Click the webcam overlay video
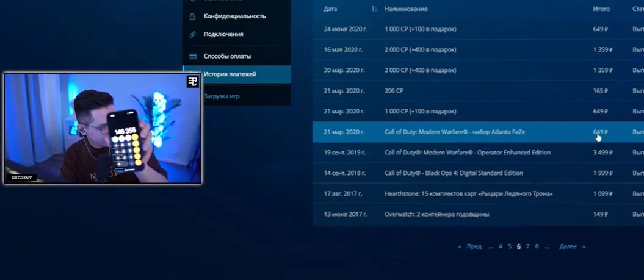The image size is (644, 280). tap(103, 128)
